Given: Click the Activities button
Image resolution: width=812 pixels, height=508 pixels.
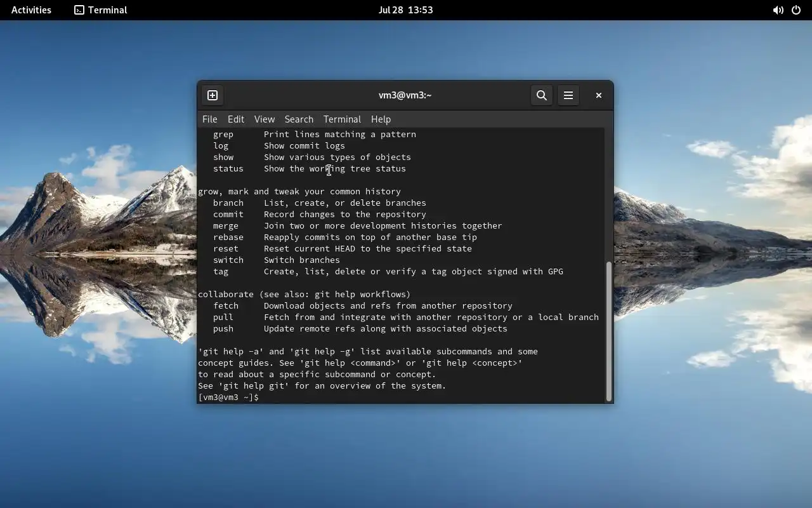Looking at the screenshot, I should coord(31,10).
